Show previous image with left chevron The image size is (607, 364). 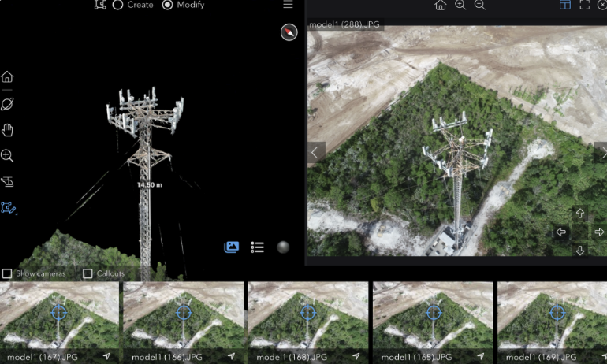[316, 153]
